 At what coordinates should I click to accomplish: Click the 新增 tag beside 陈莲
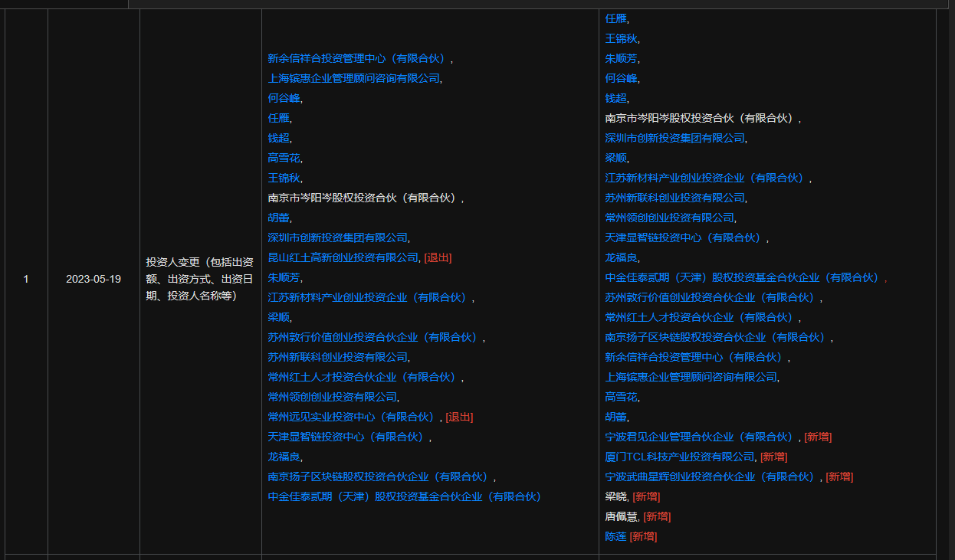tap(643, 536)
